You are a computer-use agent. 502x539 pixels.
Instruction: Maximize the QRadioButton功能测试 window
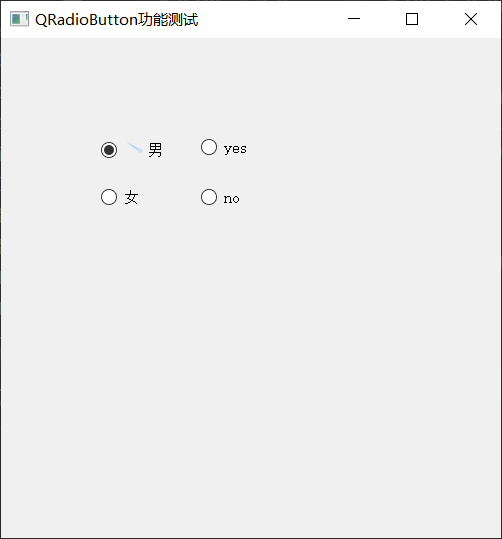click(412, 19)
